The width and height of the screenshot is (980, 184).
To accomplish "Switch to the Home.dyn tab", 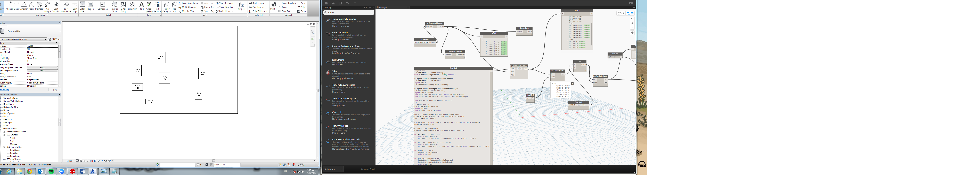I will coord(382,7).
